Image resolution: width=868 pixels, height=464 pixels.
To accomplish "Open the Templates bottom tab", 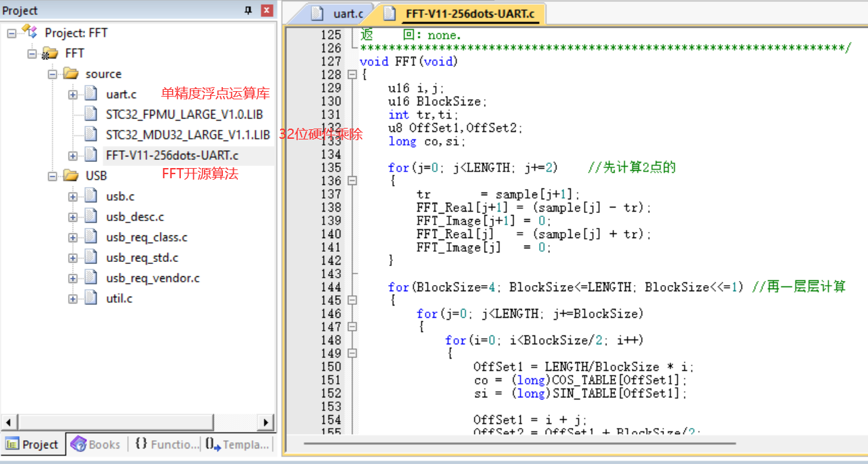I will 238,444.
